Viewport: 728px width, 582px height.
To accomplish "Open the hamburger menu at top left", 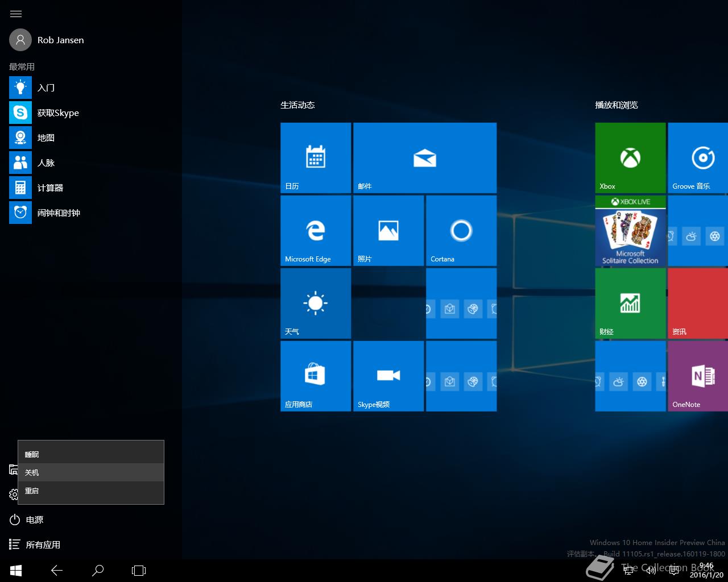I will click(16, 14).
